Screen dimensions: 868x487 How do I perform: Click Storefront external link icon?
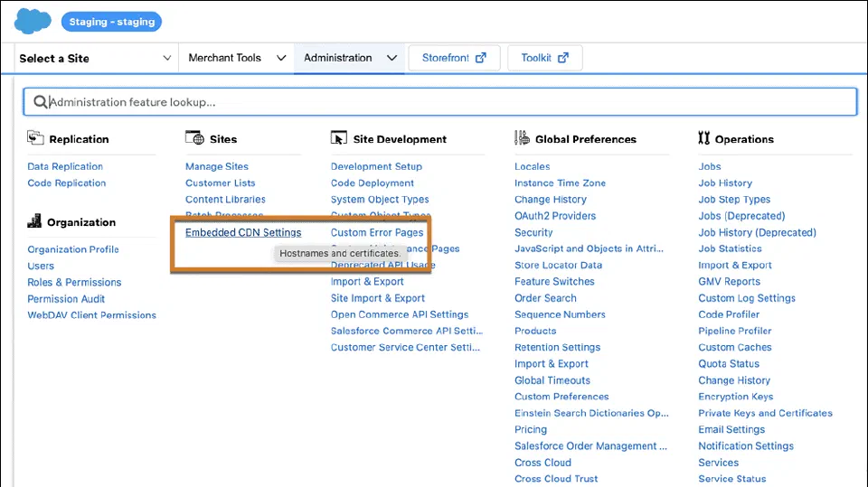coord(480,58)
